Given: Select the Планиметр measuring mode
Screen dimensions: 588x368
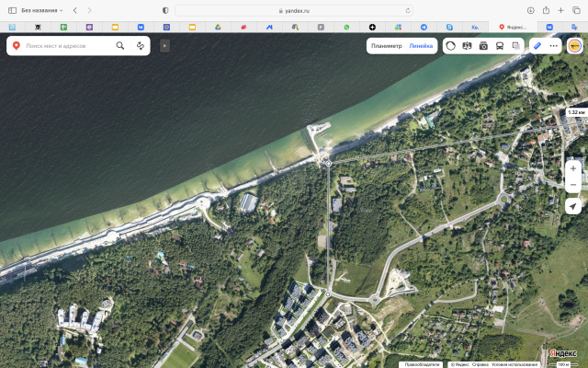Looking at the screenshot, I should click(386, 45).
